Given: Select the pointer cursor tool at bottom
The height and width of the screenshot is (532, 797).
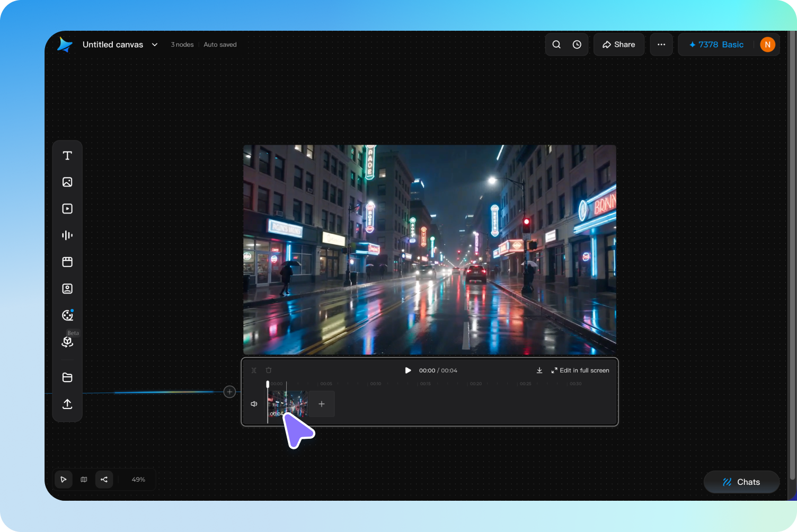Looking at the screenshot, I should (x=64, y=480).
